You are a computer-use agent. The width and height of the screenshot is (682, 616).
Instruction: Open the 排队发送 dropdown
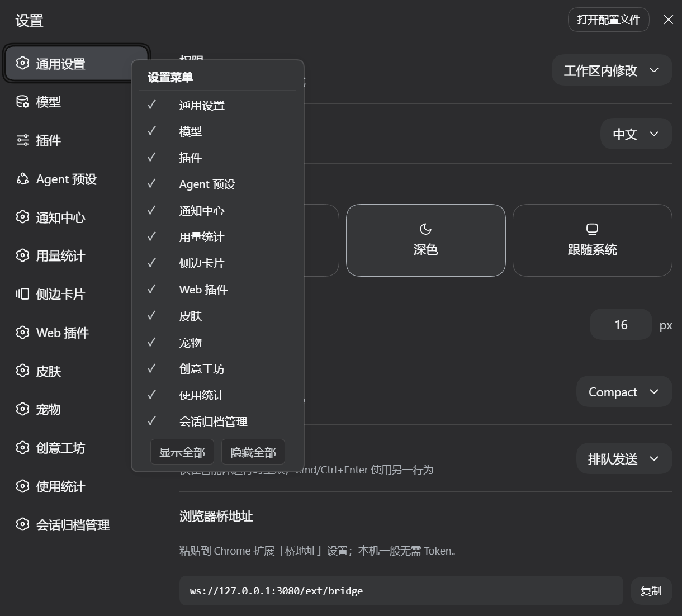click(x=624, y=458)
